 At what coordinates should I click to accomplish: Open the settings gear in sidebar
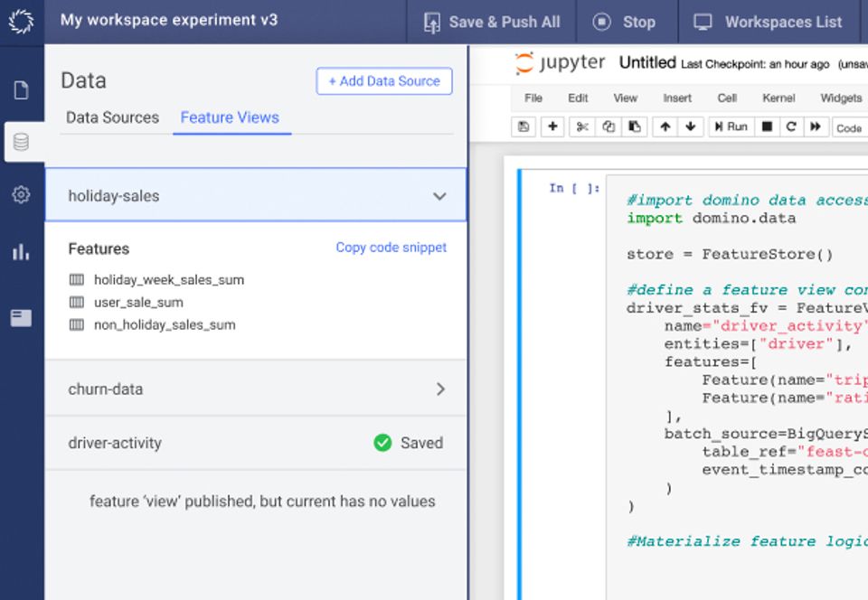(21, 194)
